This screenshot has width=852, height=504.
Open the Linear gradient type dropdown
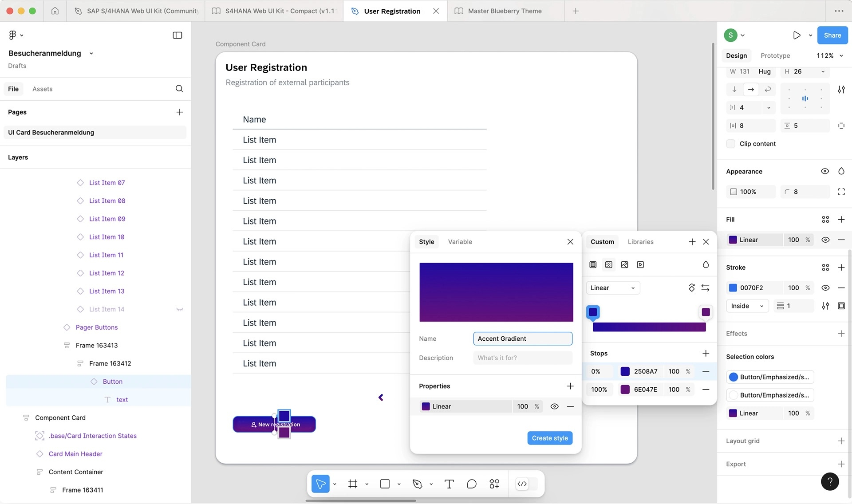[x=613, y=288]
